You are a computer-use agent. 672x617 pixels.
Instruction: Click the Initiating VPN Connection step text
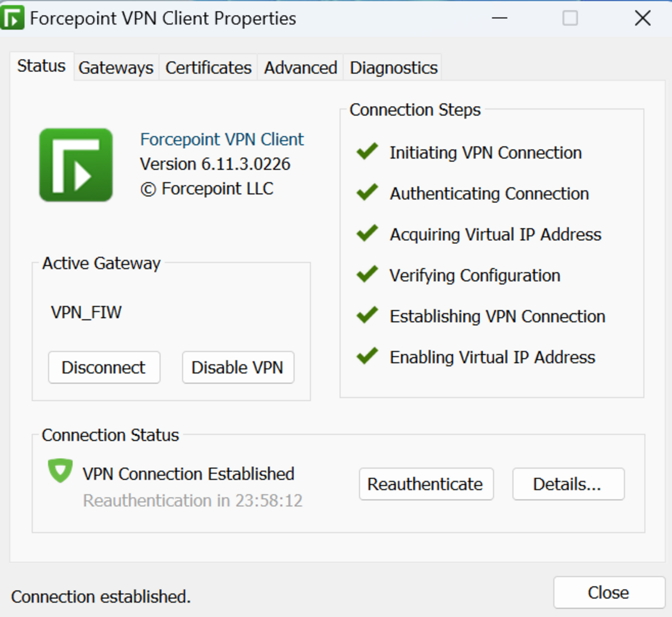485,153
